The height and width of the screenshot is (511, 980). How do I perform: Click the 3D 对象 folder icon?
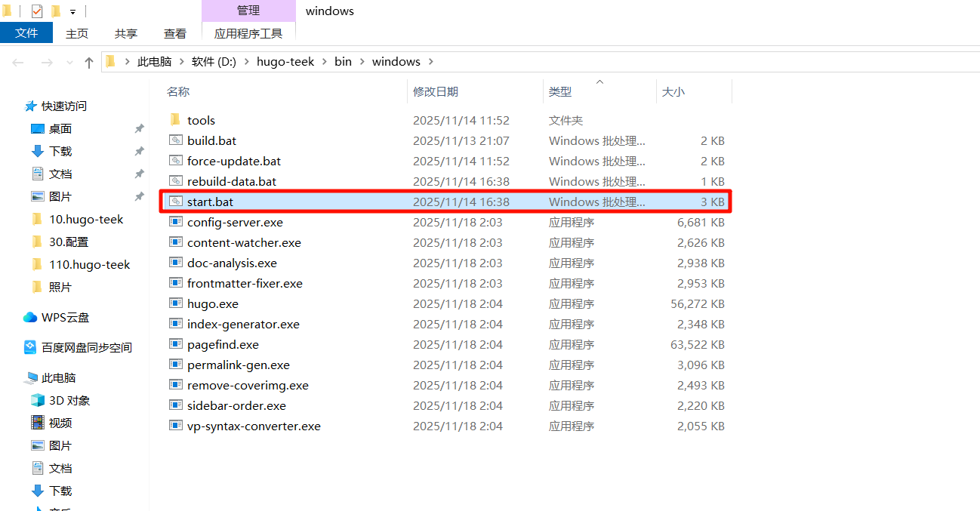tap(38, 400)
